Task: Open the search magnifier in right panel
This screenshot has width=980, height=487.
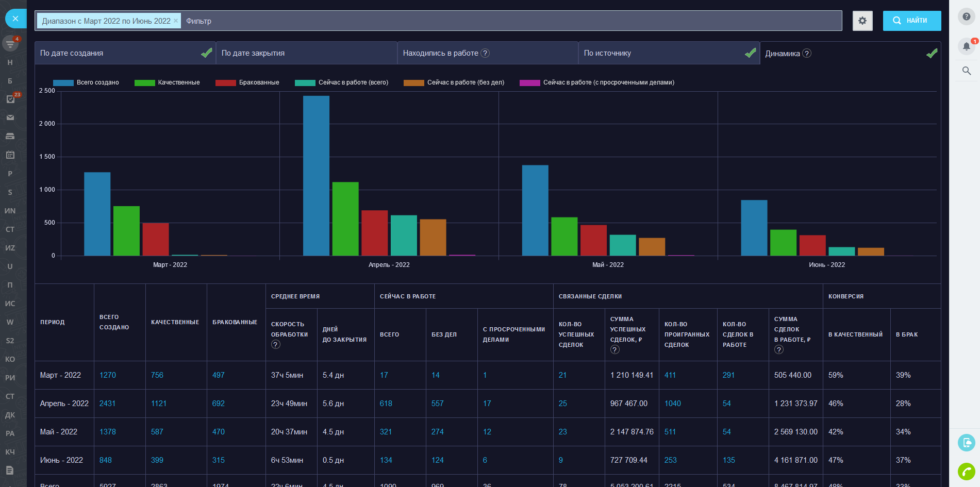Action: click(966, 71)
